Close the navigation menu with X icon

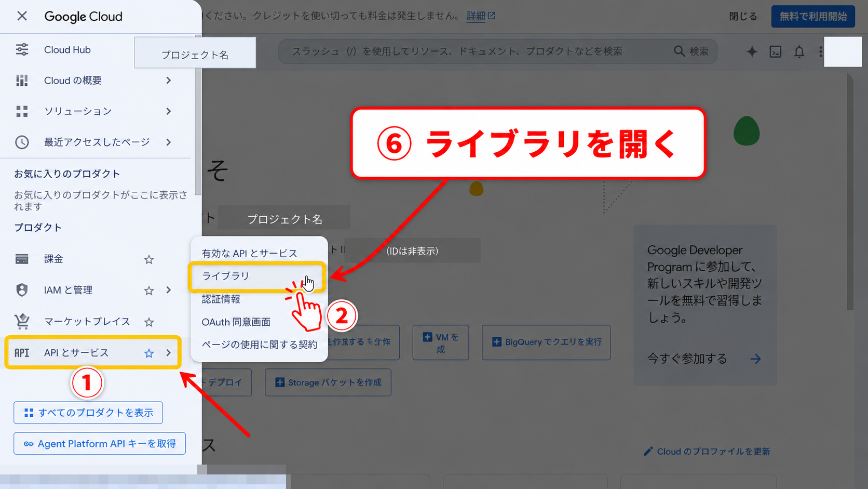click(22, 16)
